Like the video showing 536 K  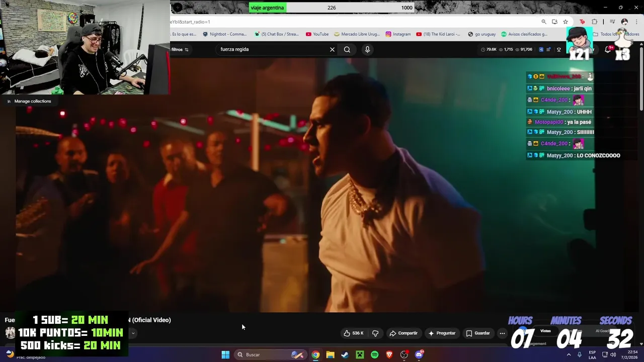coord(354,333)
